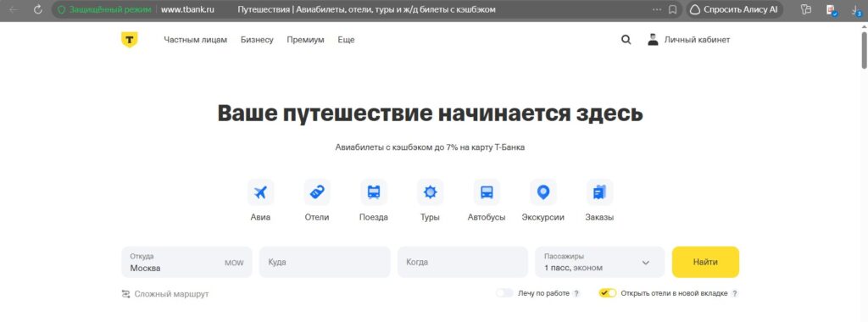
Task: Toggle the Лечу по работе switch
Action: [504, 293]
